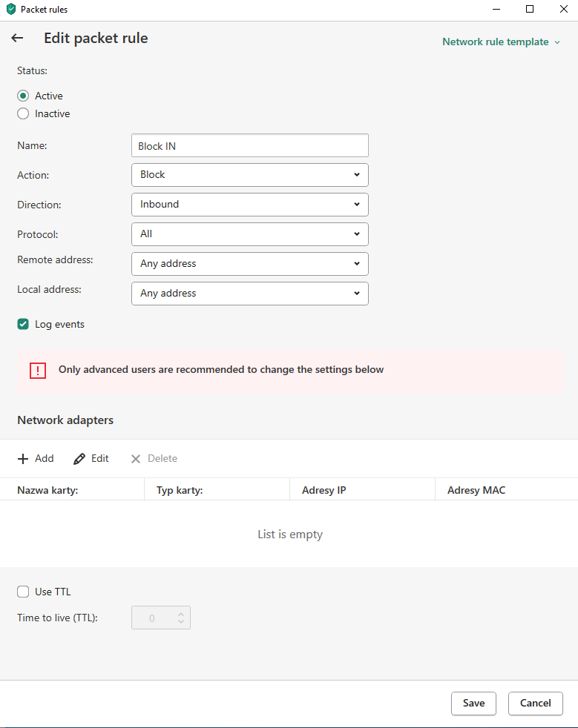Click the plus Add adapter icon

pos(23,459)
